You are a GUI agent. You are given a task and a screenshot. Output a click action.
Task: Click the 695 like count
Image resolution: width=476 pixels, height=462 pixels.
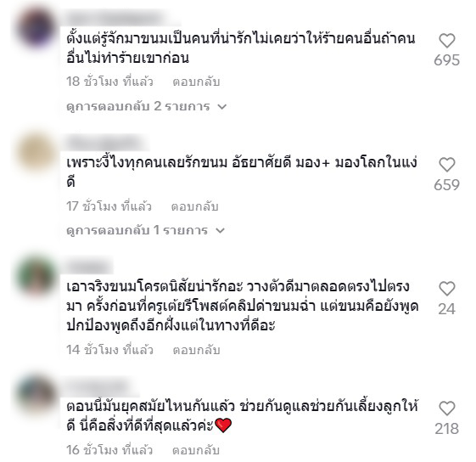pyautogui.click(x=447, y=60)
